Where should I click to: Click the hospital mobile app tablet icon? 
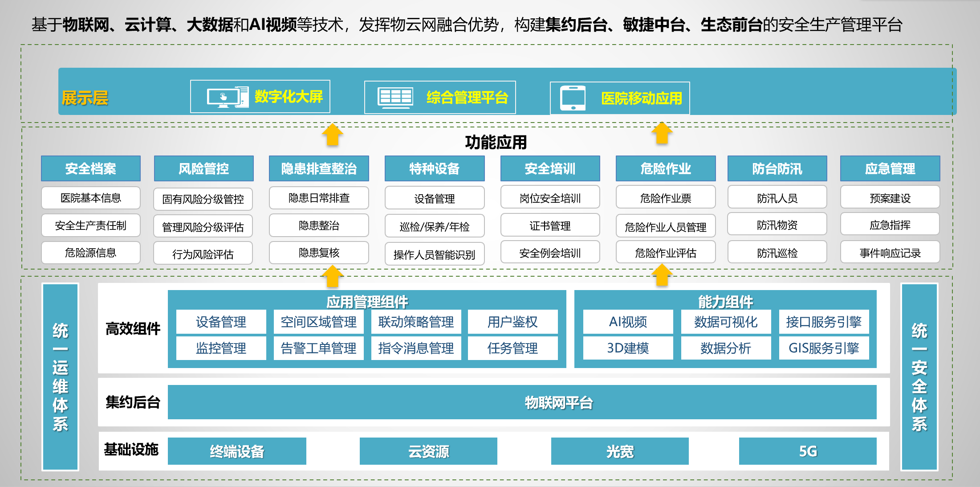click(573, 98)
